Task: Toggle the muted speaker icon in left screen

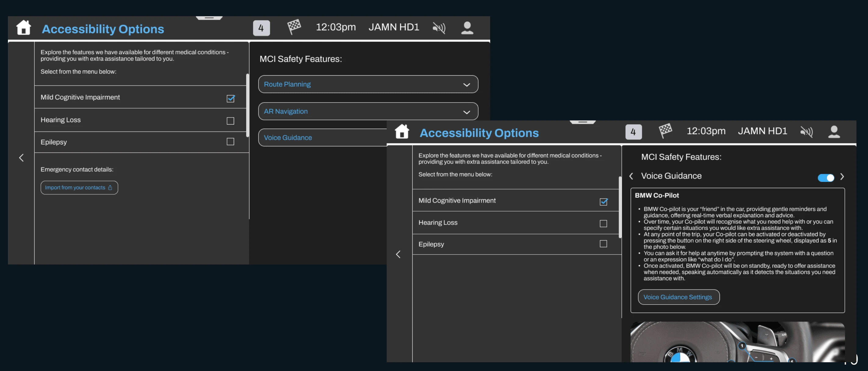Action: [x=439, y=28]
